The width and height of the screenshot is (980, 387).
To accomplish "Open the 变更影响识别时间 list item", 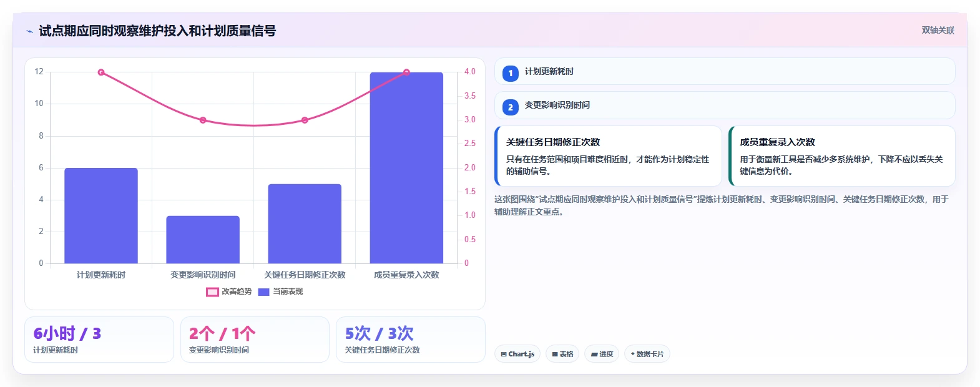I will click(x=725, y=105).
